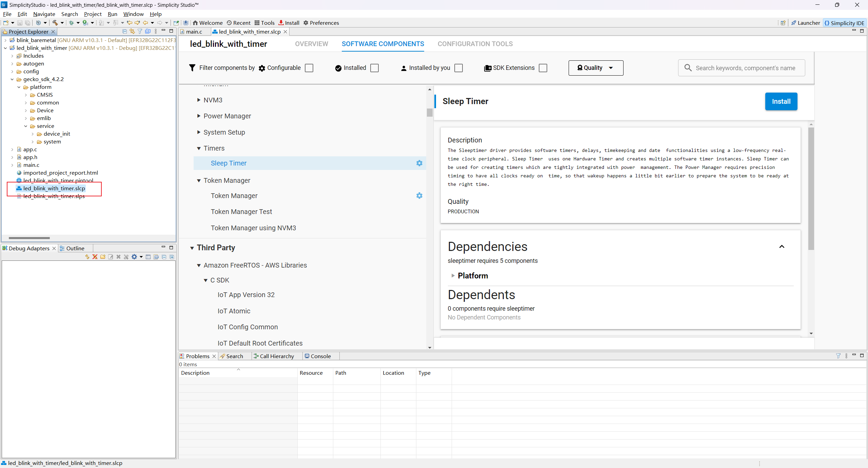Open Preferences gear in toolbar
Viewport: 868px width, 468px height.
coord(306,23)
